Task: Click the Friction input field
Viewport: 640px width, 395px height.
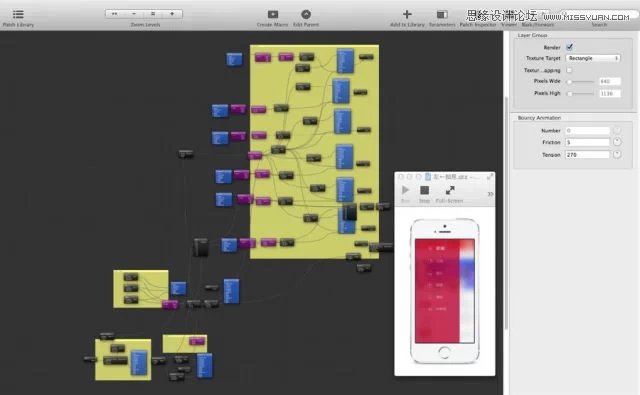Action: tap(587, 142)
